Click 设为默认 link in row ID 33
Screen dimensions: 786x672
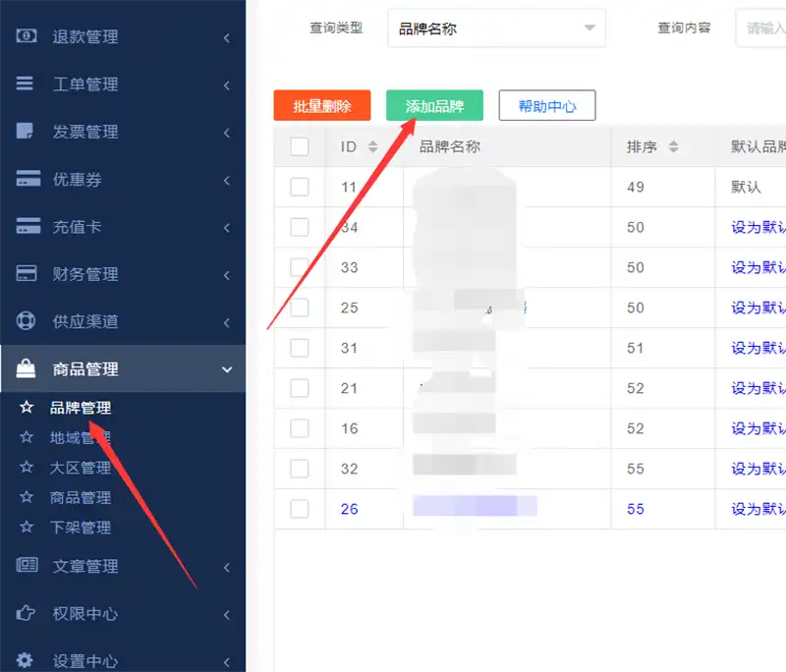pyautogui.click(x=758, y=267)
